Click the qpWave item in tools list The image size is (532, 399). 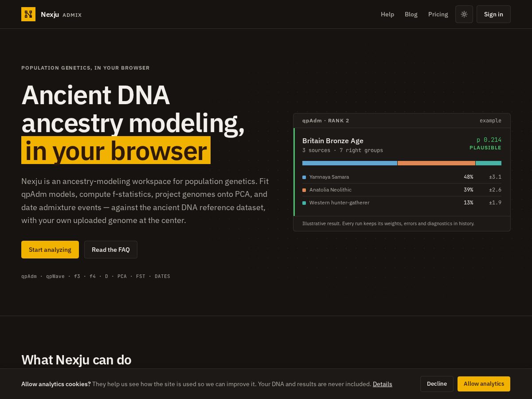pos(55,276)
